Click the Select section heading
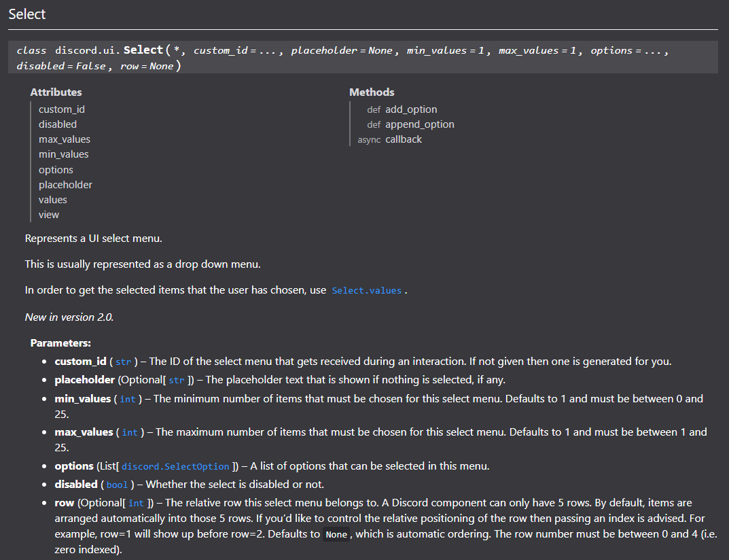This screenshot has height=560, width=729. click(x=27, y=14)
